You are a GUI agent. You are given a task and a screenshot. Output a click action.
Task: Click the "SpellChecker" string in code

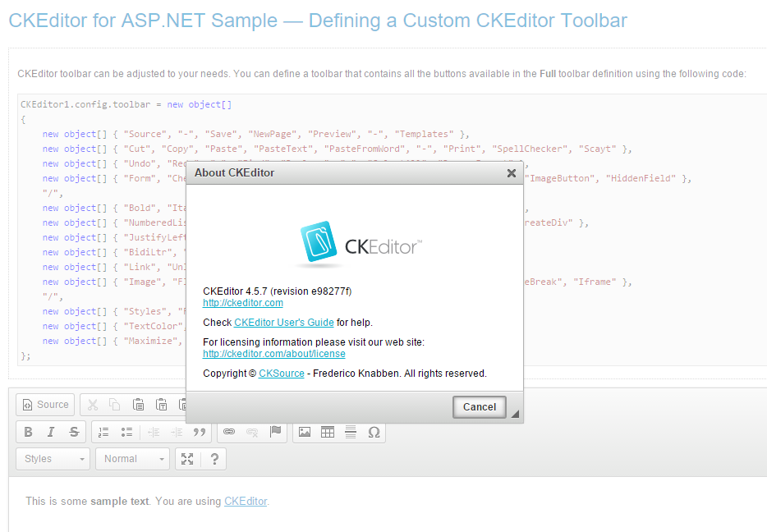tap(530, 149)
